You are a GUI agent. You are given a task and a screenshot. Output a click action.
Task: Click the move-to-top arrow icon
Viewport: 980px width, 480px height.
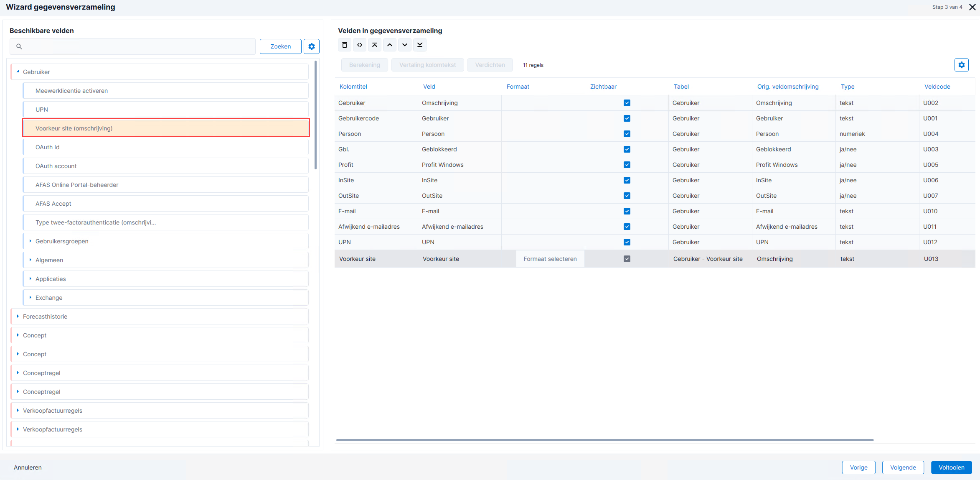(x=375, y=45)
